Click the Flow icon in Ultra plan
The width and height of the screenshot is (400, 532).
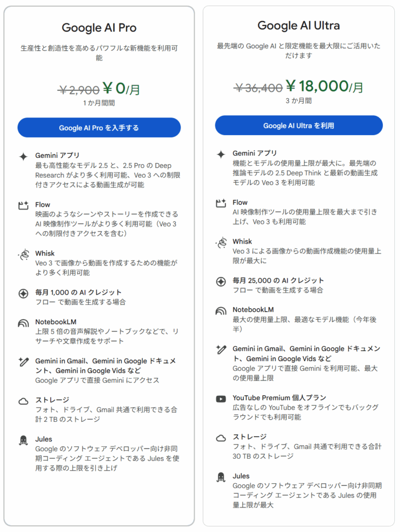pos(221,203)
